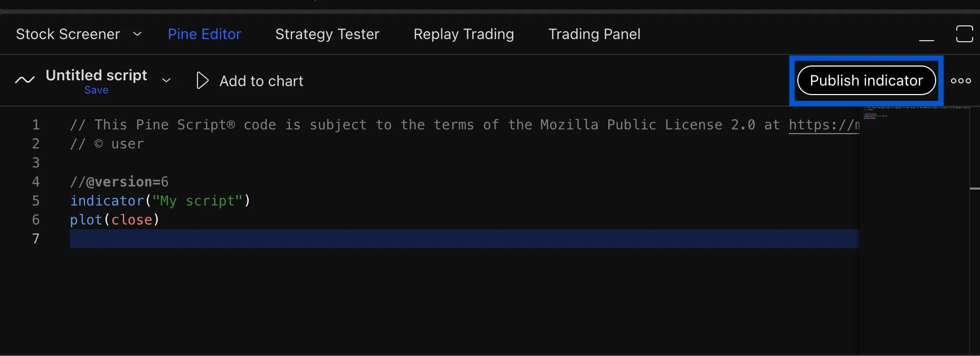Viewport: 980px width, 356px height.
Task: Open the dropdown arrow beside Untitled script
Action: (166, 81)
